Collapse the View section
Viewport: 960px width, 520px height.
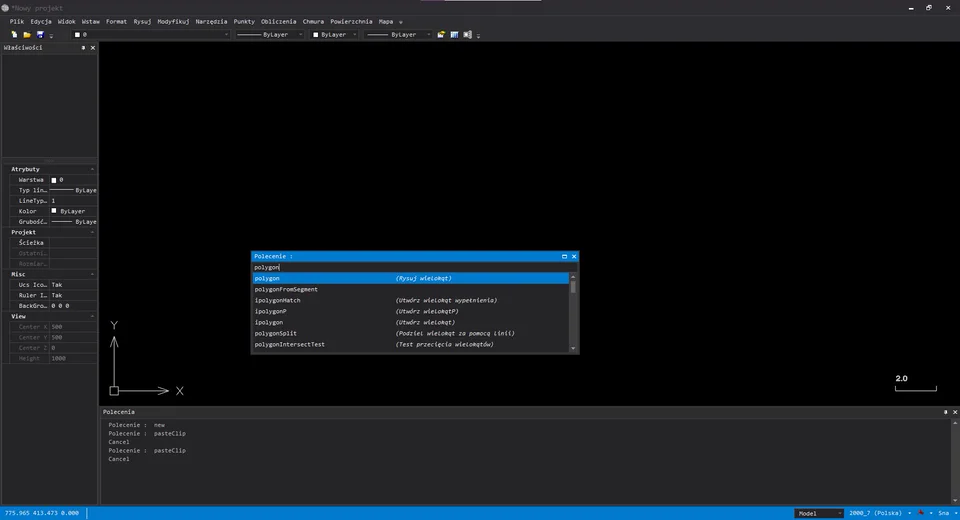point(92,317)
